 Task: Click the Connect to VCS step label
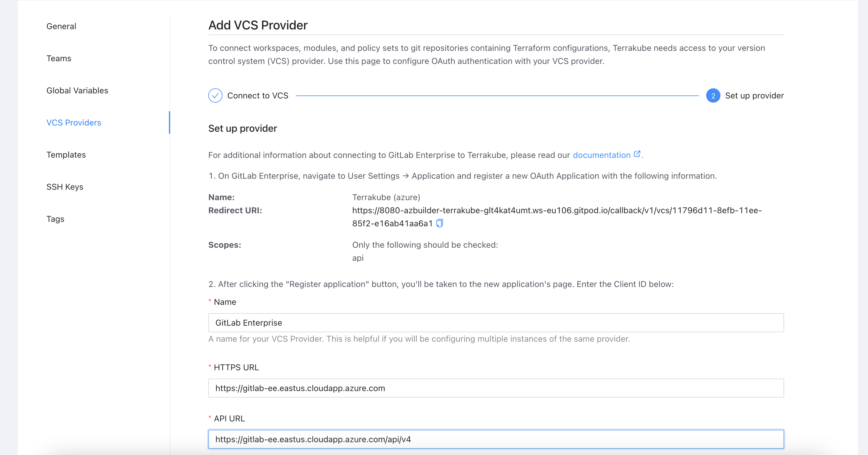click(258, 96)
